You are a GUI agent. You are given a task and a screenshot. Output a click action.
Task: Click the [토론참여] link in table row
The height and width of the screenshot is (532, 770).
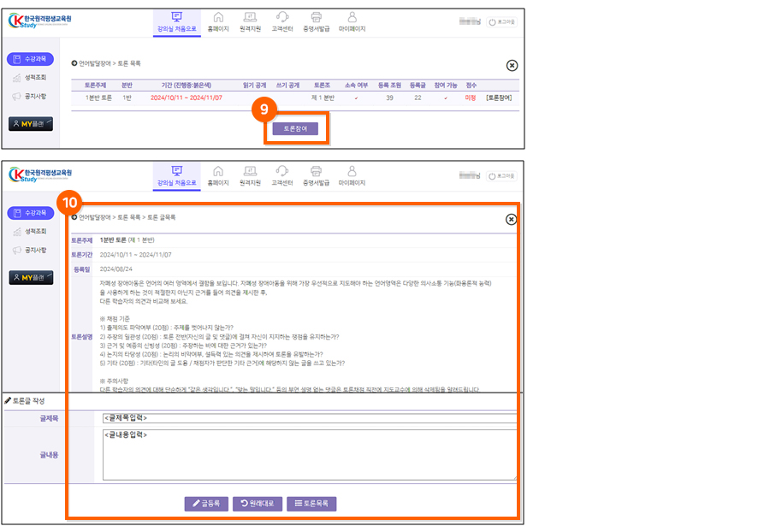click(499, 98)
